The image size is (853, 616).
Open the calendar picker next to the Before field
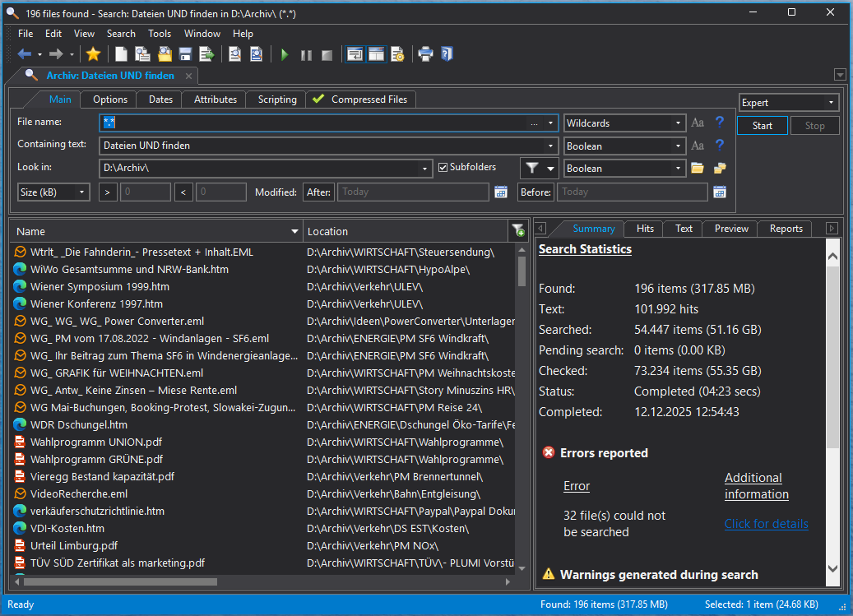(x=718, y=192)
